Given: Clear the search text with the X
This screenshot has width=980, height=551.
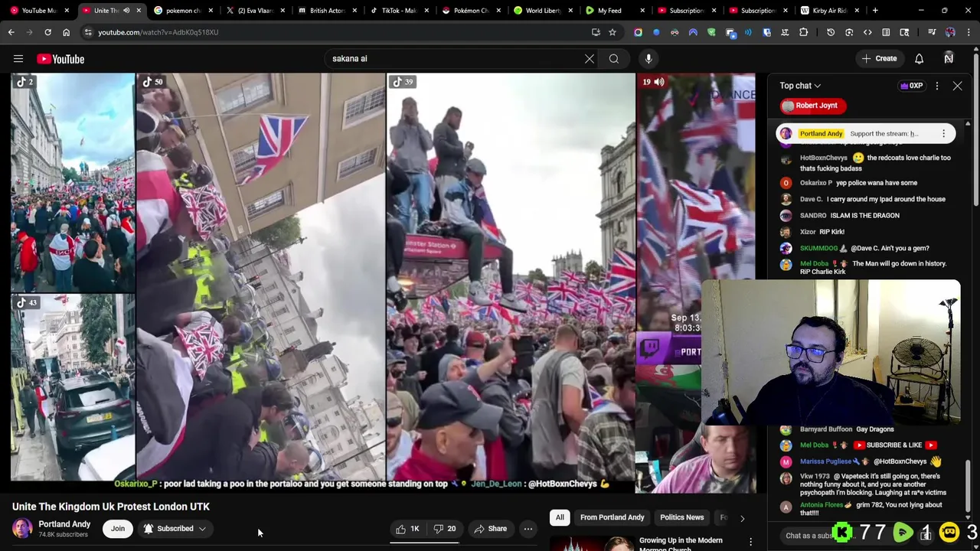Looking at the screenshot, I should pyautogui.click(x=590, y=59).
